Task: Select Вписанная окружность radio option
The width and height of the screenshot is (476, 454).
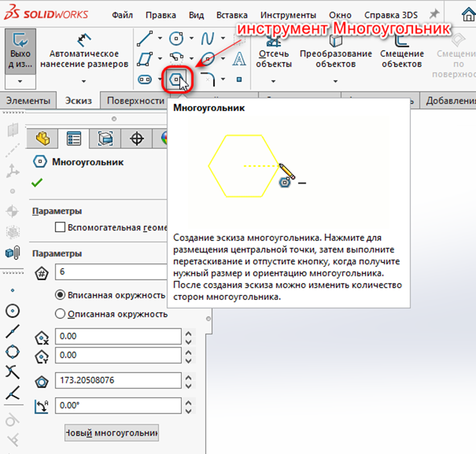Action: point(60,295)
